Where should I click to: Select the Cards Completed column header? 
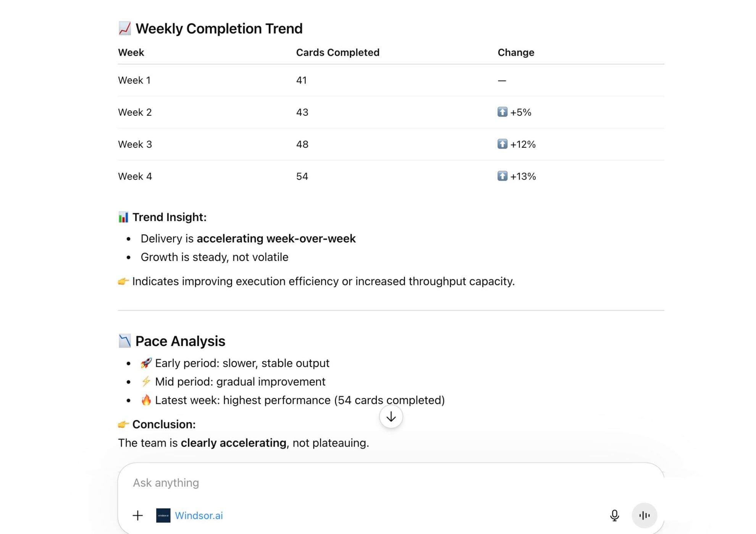(338, 52)
